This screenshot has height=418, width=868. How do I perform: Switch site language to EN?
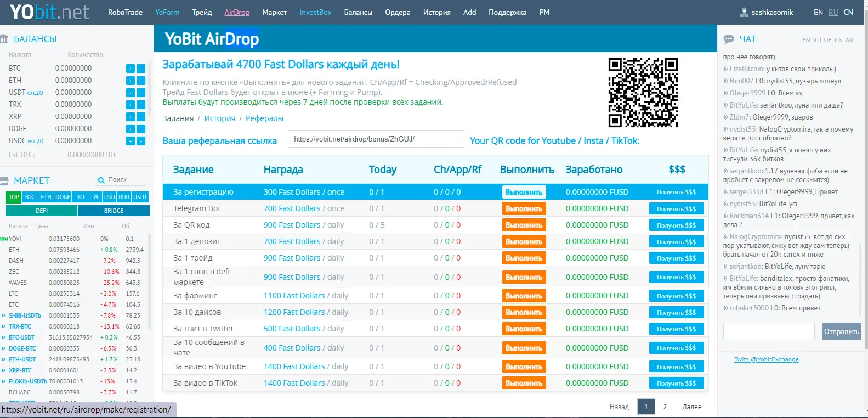pos(818,12)
